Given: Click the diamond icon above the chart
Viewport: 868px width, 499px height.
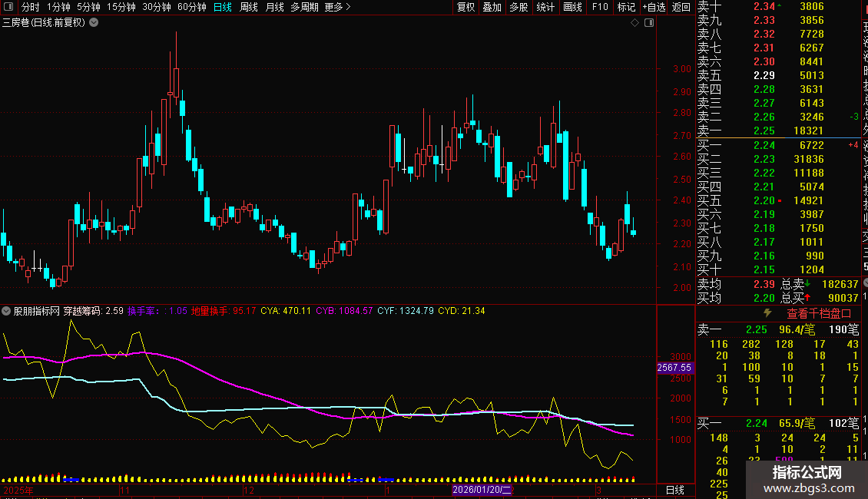Looking at the screenshot, I should 635,23.
